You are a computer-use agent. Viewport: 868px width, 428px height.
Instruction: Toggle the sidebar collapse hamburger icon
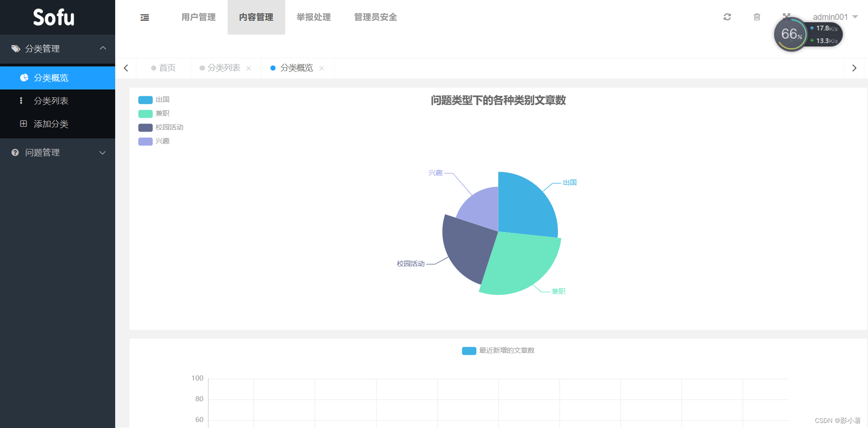point(145,18)
